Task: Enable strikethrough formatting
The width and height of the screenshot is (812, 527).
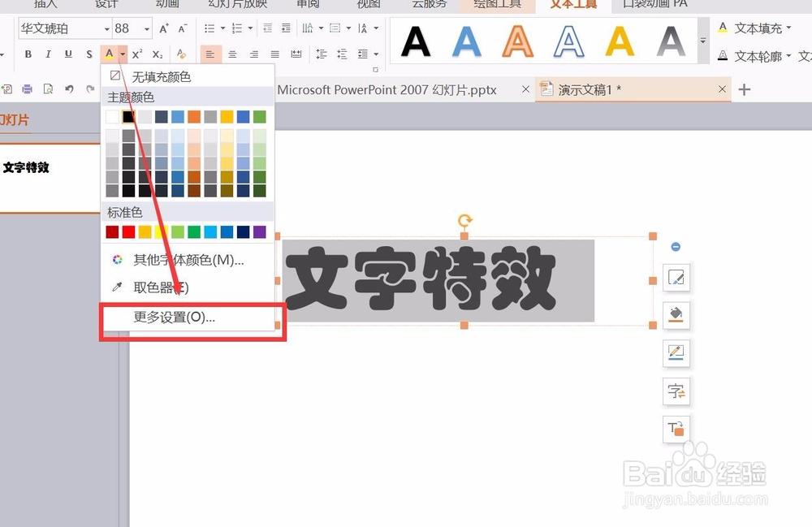Action: (x=88, y=54)
